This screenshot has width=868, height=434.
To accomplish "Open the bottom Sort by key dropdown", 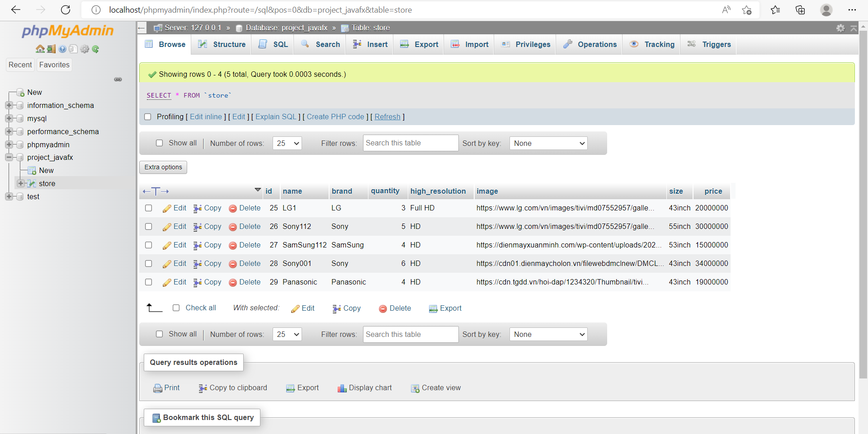I will click(548, 334).
